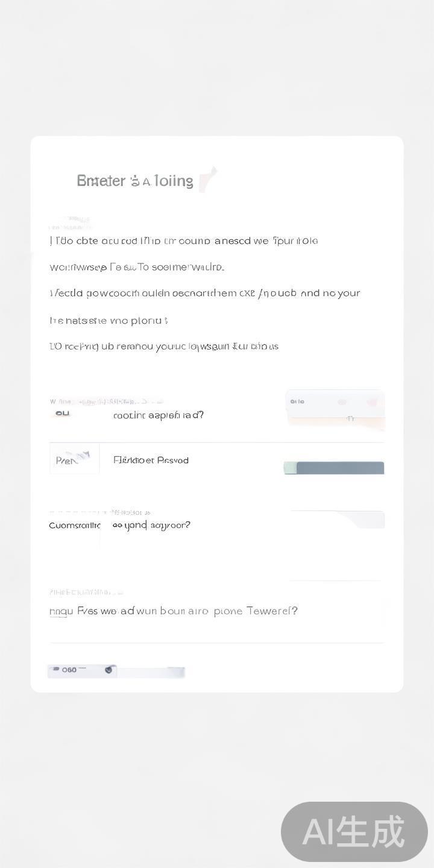The height and width of the screenshot is (868, 434).
Task: Click the "Pren" logo thumbnail
Action: (x=74, y=459)
